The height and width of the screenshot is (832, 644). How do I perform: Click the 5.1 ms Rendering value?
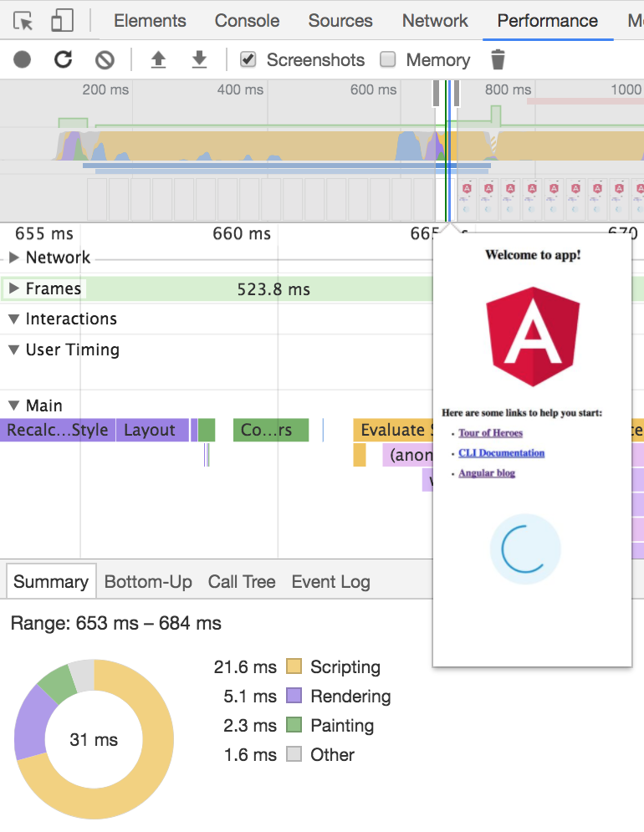250,696
